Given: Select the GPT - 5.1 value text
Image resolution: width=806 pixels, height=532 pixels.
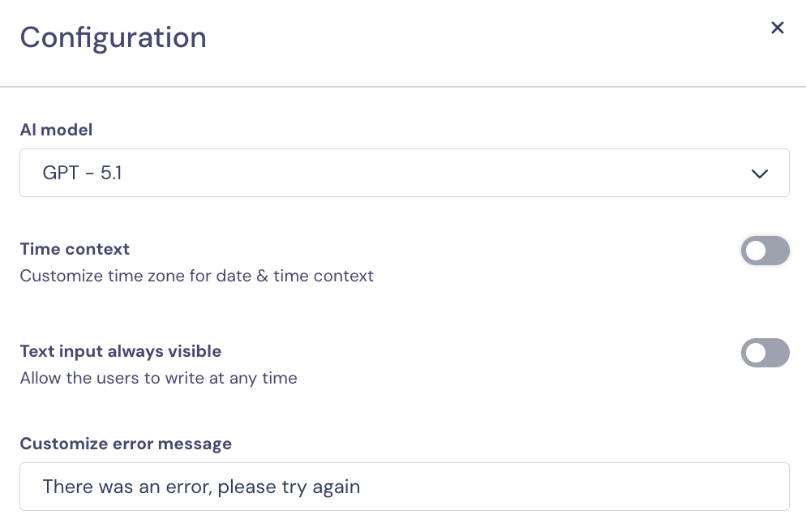Looking at the screenshot, I should [x=82, y=173].
